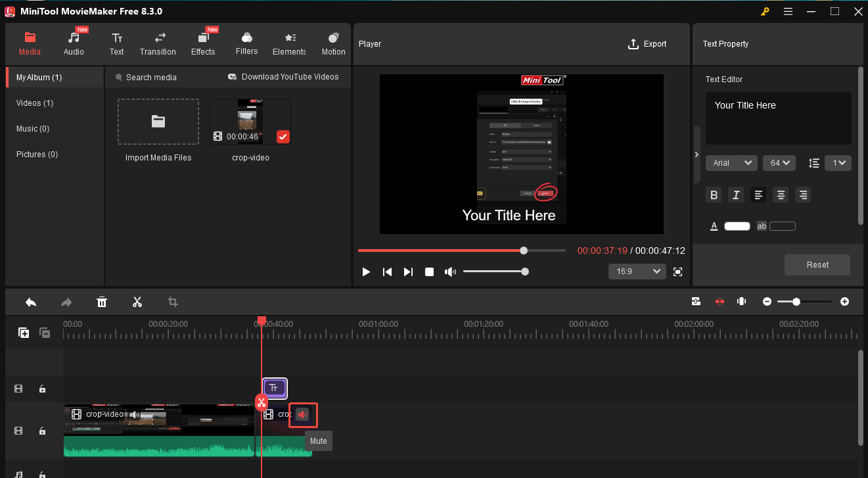Image resolution: width=868 pixels, height=478 pixels.
Task: Open the line spacing value dropdown
Action: [839, 163]
